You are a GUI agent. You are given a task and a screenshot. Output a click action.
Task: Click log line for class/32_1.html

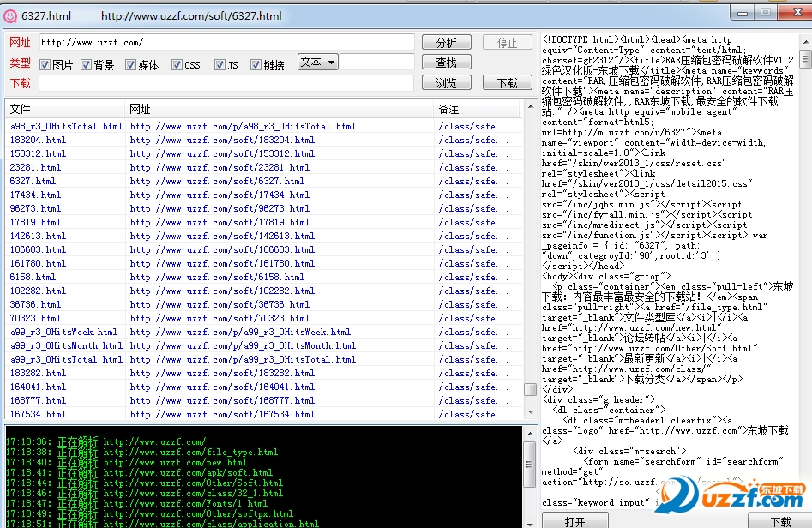145,493
